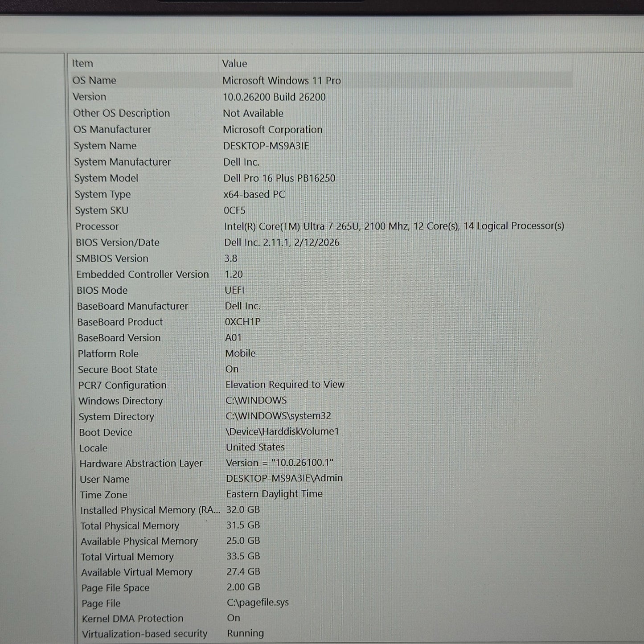This screenshot has width=644, height=644.
Task: Select the BIOS Version/Date row label
Action: pos(118,242)
